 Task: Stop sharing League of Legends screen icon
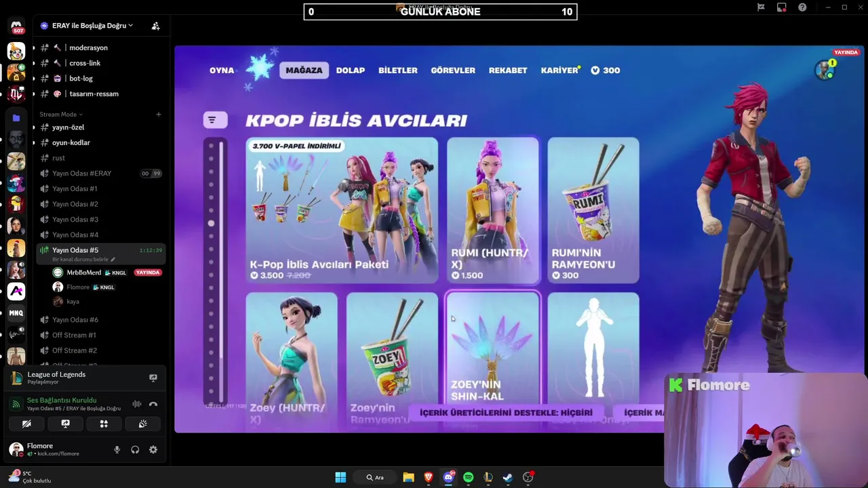(x=153, y=378)
